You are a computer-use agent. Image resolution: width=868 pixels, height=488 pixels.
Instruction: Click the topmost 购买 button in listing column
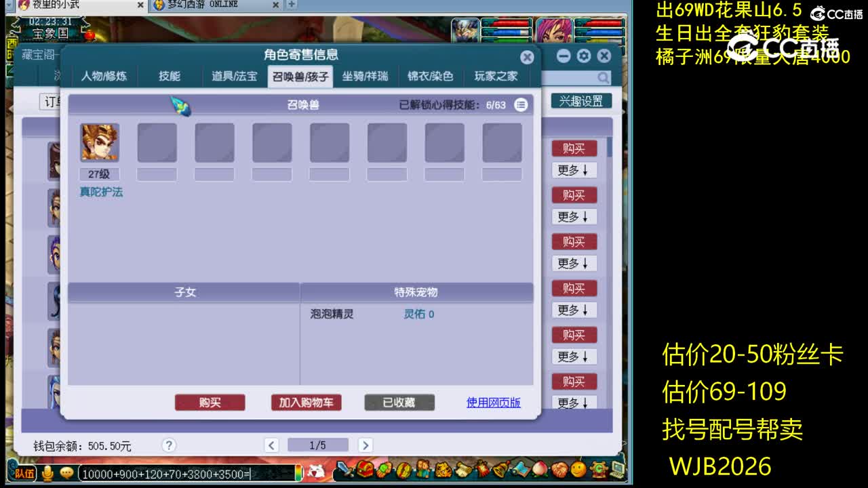click(574, 148)
